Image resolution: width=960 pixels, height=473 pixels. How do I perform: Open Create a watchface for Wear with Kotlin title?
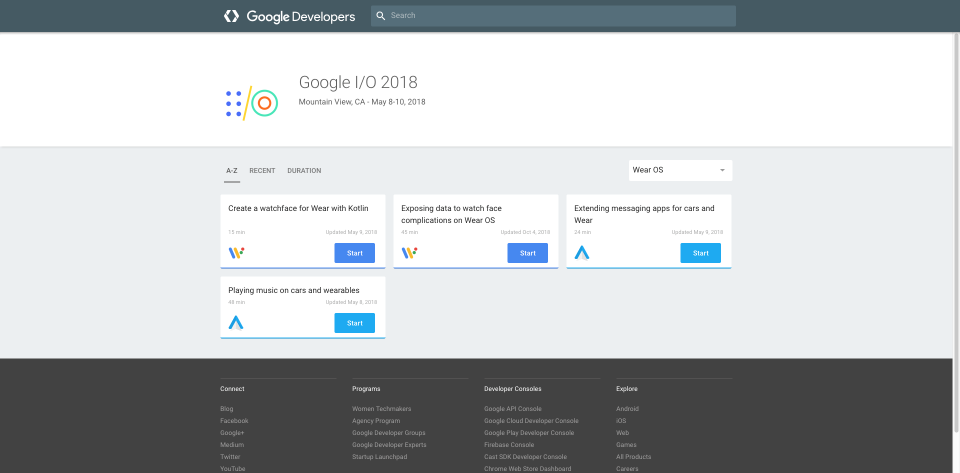point(298,208)
